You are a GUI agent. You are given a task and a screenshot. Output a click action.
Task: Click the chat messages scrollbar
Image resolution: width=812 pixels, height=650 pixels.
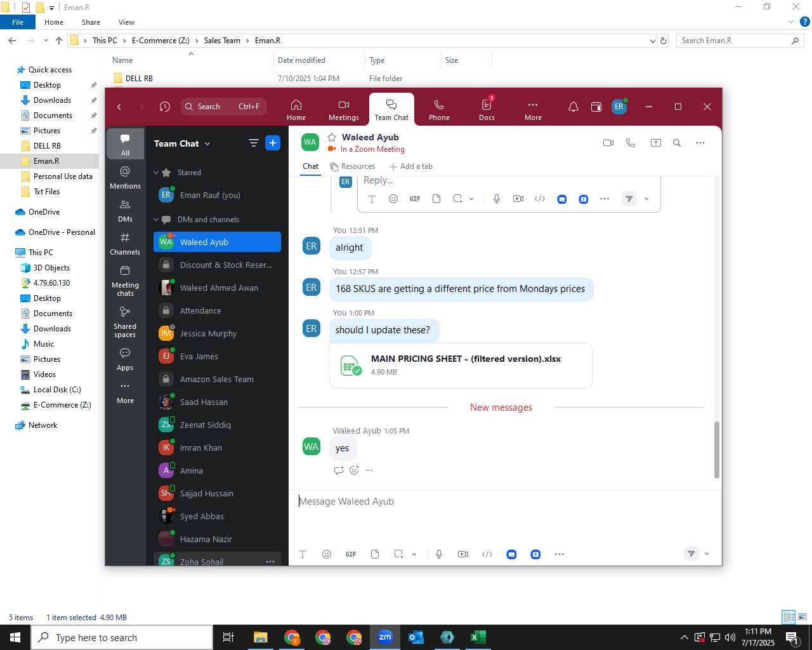pyautogui.click(x=717, y=449)
